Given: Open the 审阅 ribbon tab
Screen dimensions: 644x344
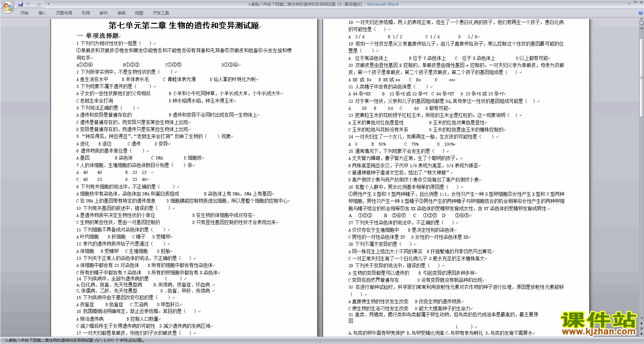Looking at the screenshot, I should click(121, 13).
